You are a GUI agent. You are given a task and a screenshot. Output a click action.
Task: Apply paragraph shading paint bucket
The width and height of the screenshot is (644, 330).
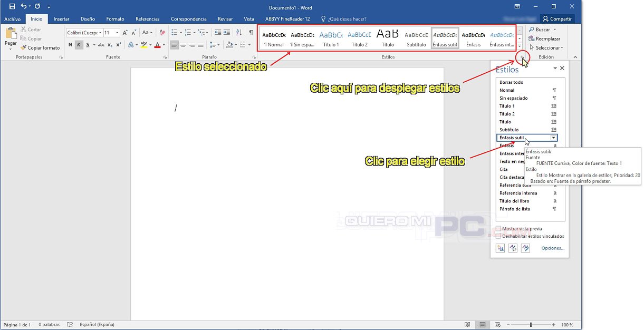[x=229, y=45]
